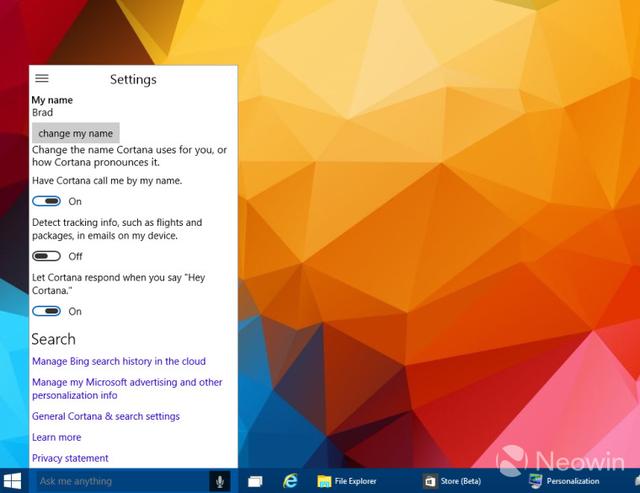Enable the detect tracking info switch
The image size is (640, 493).
coord(47,256)
